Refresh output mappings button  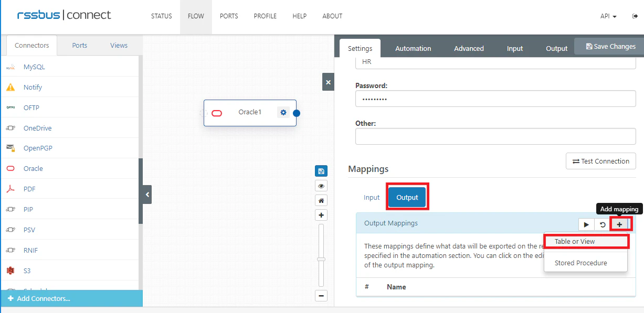(603, 224)
